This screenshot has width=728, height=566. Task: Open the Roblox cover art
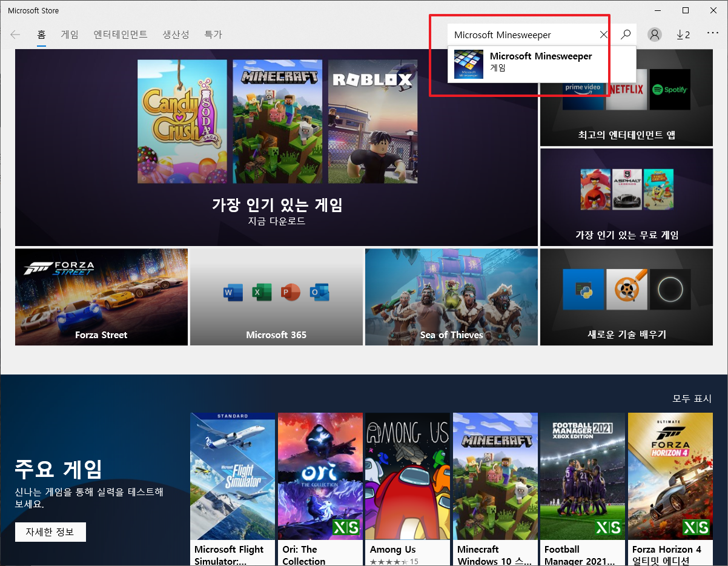(372, 121)
